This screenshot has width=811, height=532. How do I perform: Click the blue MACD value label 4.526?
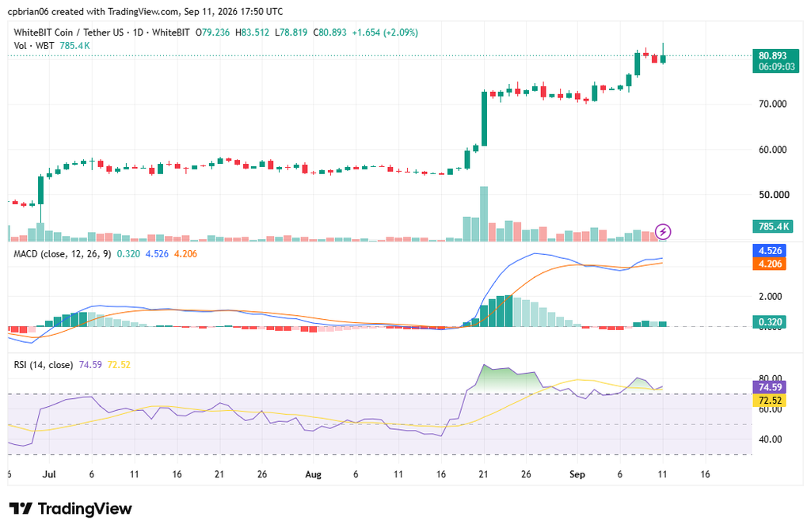770,251
